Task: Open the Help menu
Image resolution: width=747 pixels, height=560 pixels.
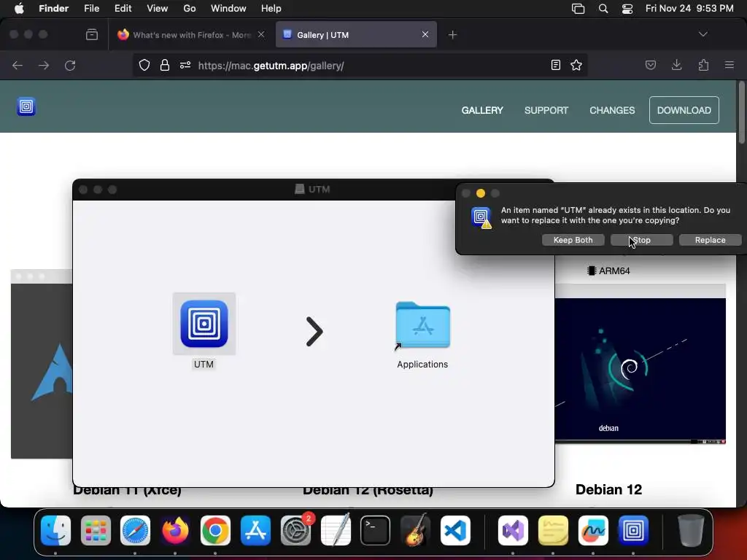Action: pyautogui.click(x=271, y=9)
